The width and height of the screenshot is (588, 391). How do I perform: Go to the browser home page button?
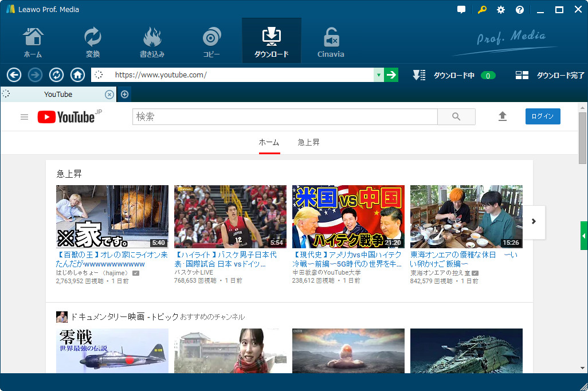pos(77,75)
